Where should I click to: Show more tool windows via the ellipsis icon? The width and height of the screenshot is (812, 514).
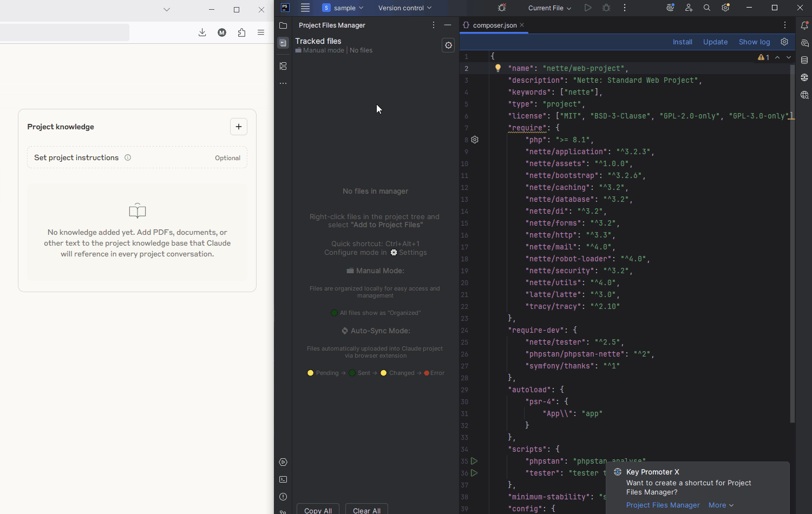[x=283, y=83]
